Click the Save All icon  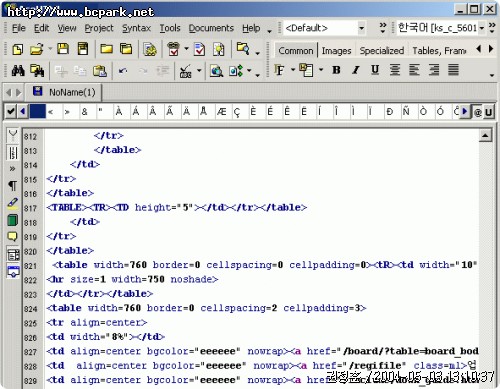[83, 49]
